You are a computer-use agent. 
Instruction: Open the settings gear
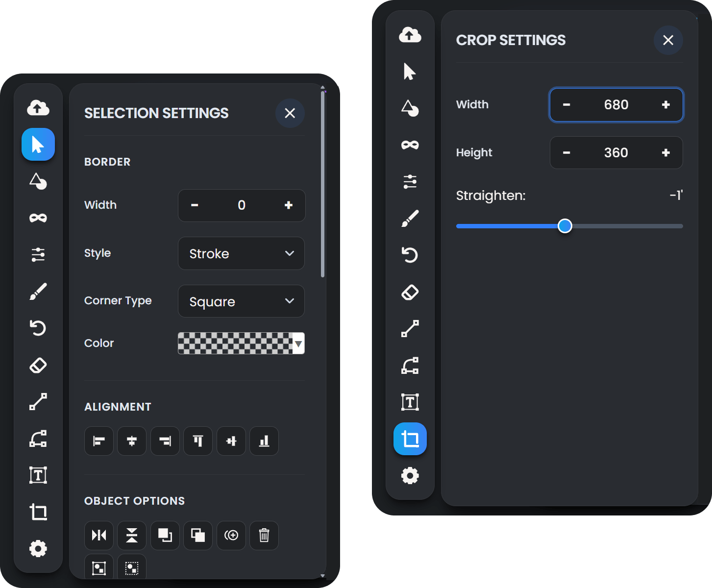click(38, 548)
